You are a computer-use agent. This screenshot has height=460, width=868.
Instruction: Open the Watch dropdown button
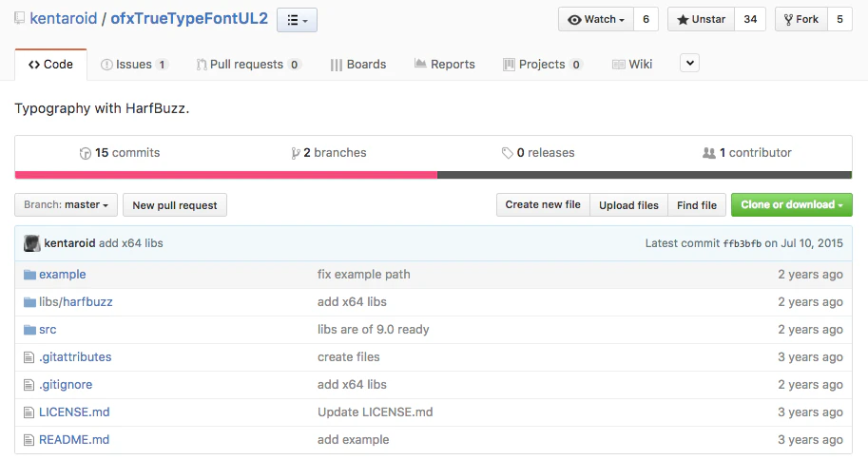[596, 19]
